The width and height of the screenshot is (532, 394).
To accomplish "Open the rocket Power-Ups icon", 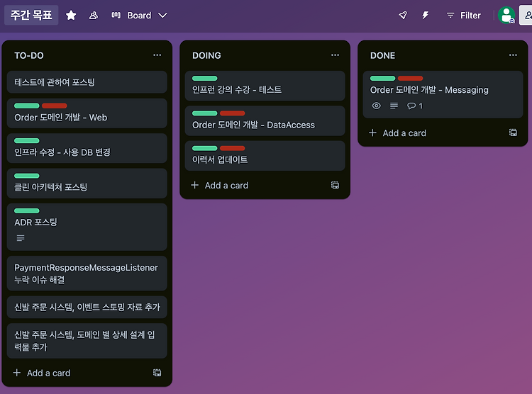I will [x=403, y=16].
